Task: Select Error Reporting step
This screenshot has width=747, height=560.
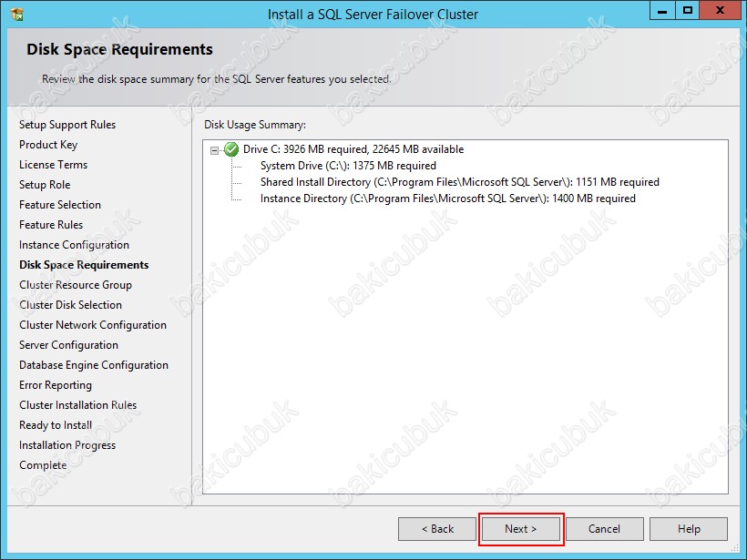Action: [56, 385]
